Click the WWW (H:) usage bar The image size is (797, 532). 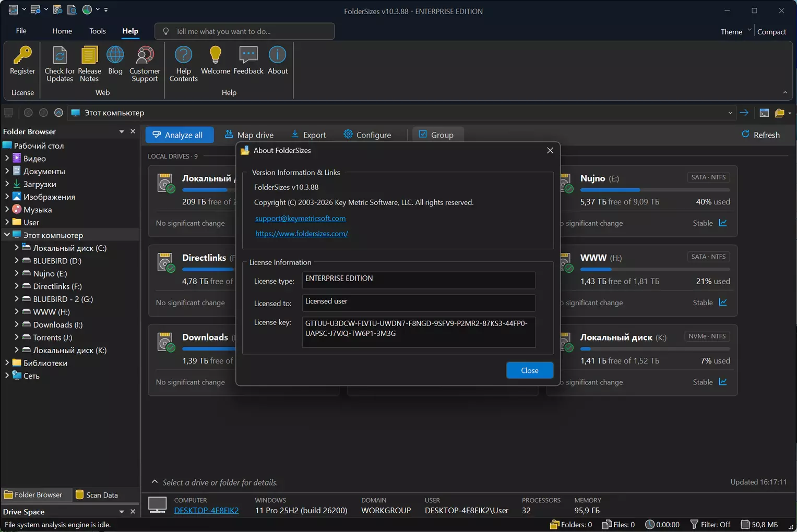coord(655,269)
